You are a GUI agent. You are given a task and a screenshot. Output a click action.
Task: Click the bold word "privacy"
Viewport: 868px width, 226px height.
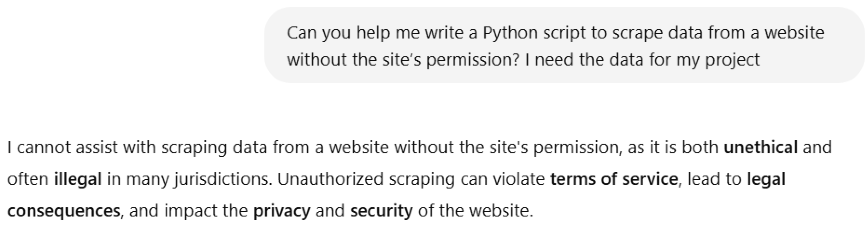tap(282, 211)
